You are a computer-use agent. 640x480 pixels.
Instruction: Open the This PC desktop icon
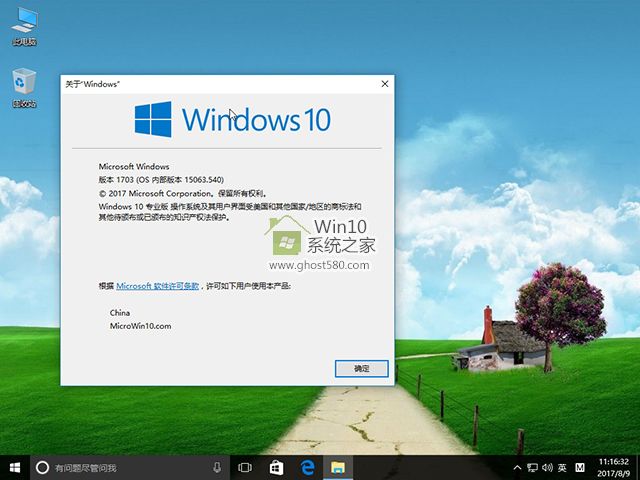pos(24,26)
